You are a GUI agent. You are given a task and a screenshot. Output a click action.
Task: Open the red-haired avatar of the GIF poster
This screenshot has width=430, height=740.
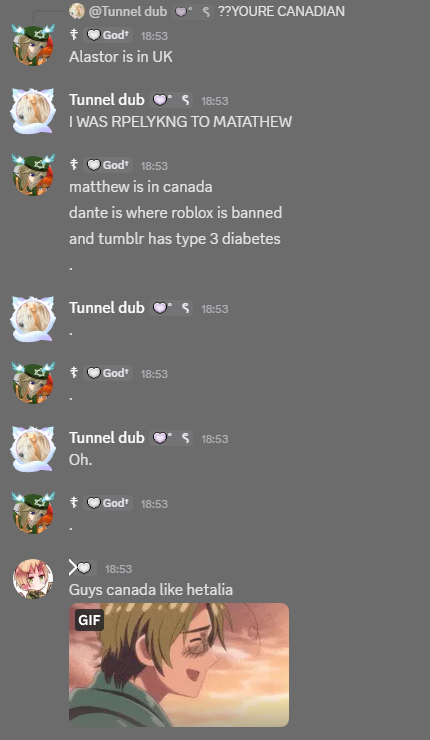[33, 579]
